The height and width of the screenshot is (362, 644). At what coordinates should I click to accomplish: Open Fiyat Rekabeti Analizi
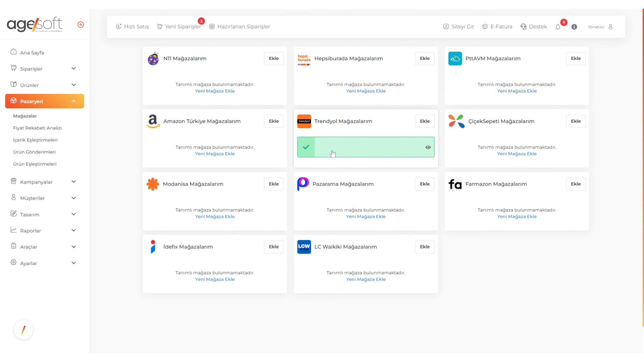click(x=37, y=128)
